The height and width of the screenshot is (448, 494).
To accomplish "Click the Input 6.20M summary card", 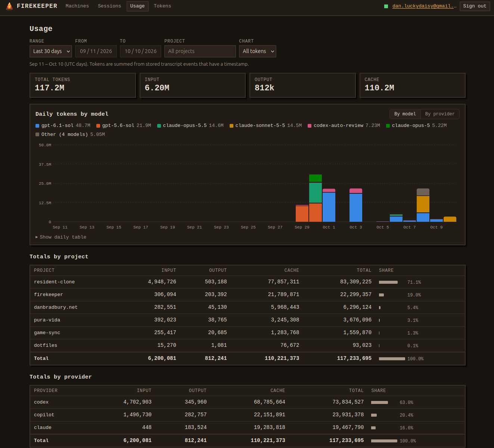I will pyautogui.click(x=193, y=85).
